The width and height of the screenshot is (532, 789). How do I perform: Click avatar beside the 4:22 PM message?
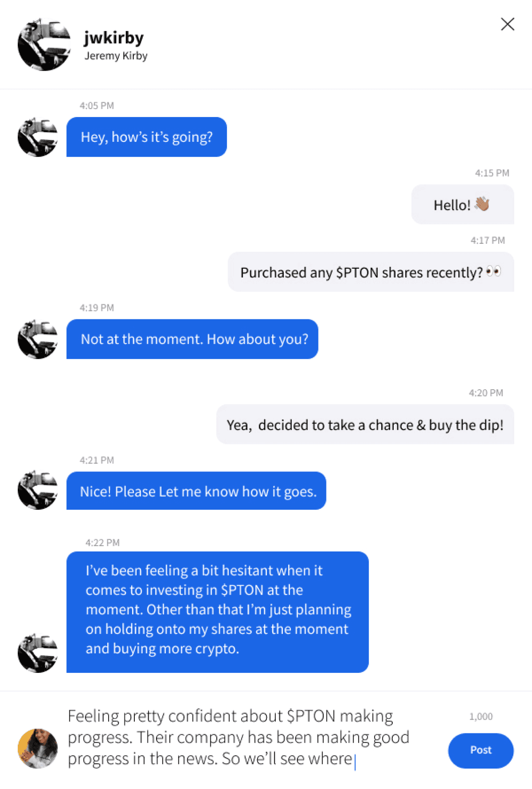pos(38,653)
